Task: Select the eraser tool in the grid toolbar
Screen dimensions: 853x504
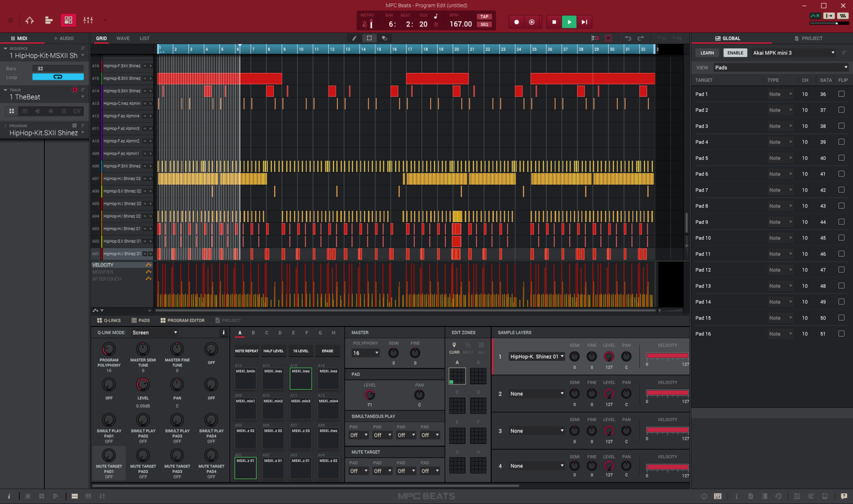Action: pos(384,38)
